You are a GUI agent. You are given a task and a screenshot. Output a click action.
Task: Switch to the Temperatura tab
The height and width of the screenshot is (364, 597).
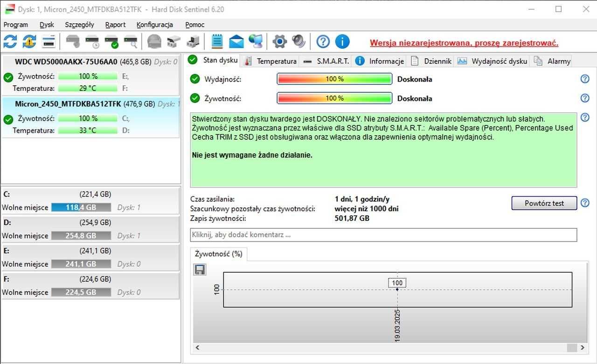pyautogui.click(x=271, y=61)
